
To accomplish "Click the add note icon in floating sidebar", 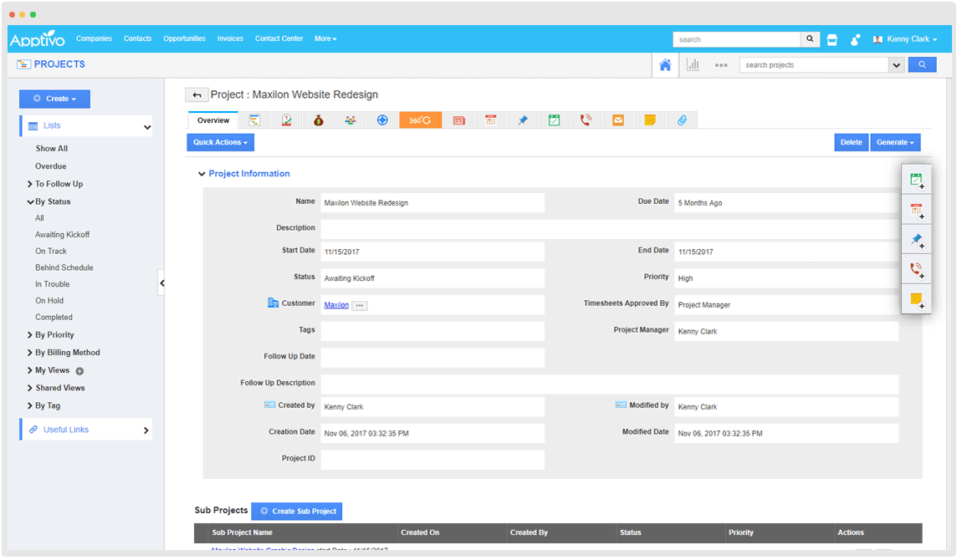I will pyautogui.click(x=916, y=300).
